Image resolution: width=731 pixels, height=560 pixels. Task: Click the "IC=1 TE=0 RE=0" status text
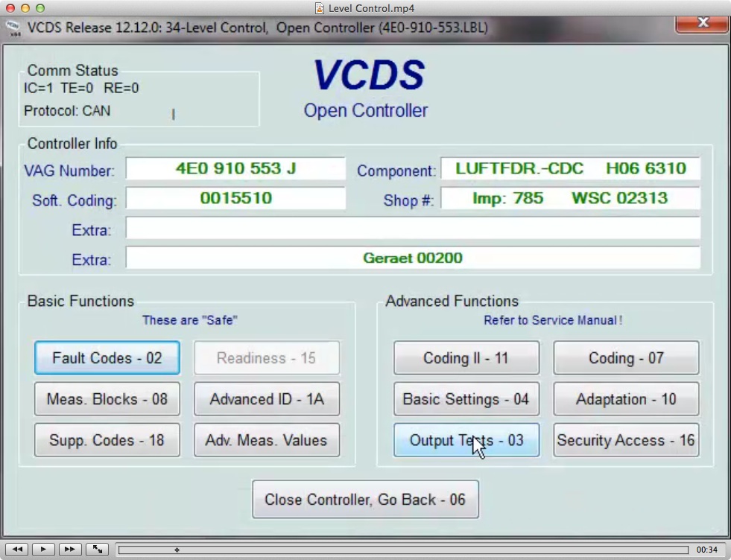(81, 88)
